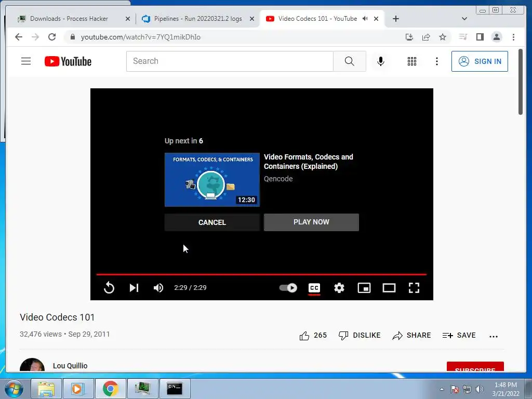Open YouTube settings three-dot menu
This screenshot has height=399, width=532.
click(x=436, y=61)
